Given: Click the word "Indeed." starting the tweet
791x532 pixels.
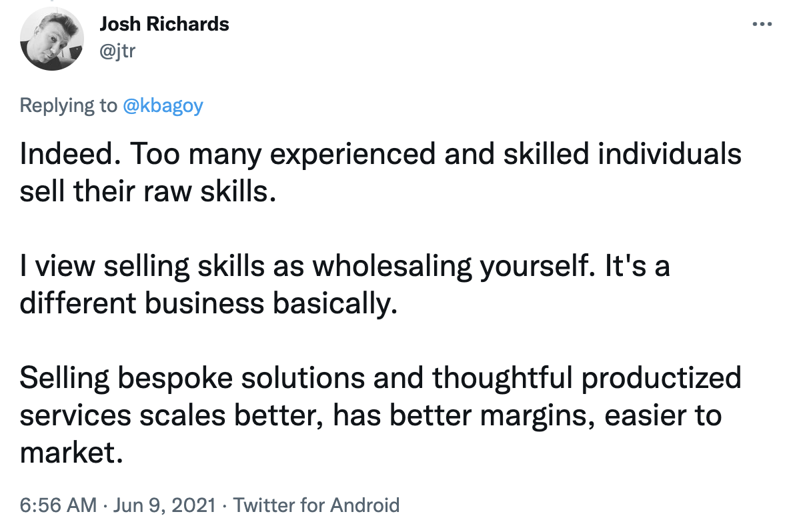Looking at the screenshot, I should click(x=70, y=153).
